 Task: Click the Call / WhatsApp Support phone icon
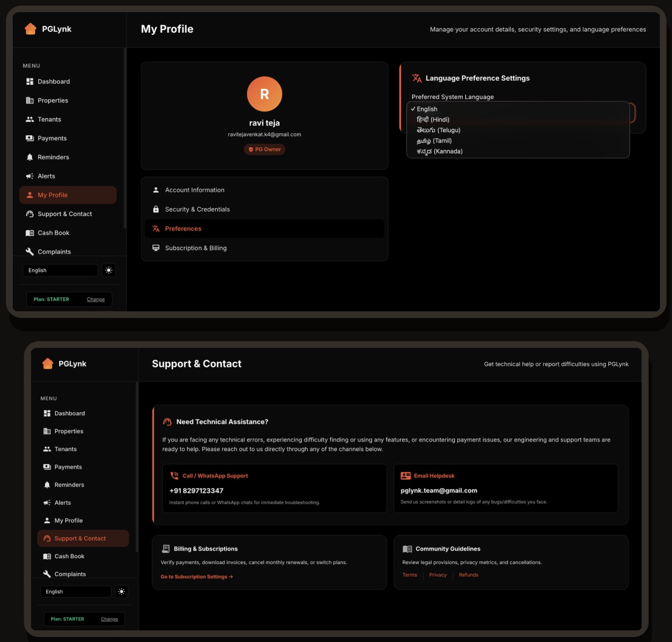[x=175, y=476]
